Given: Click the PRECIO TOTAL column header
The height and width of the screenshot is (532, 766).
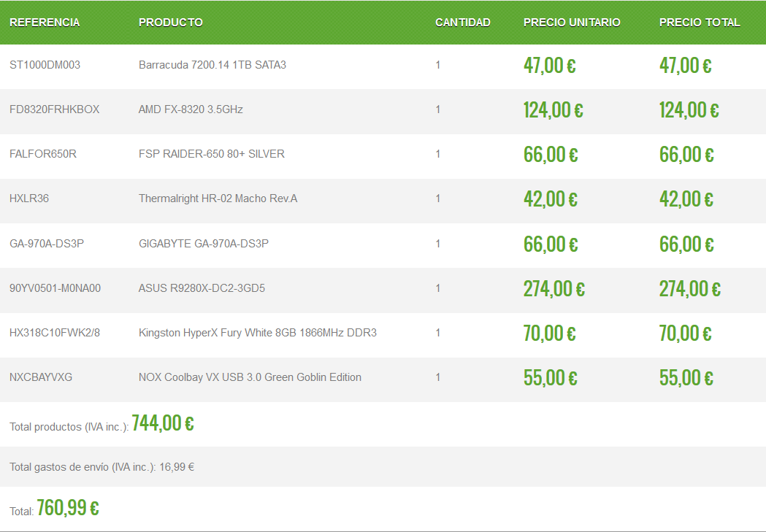Looking at the screenshot, I should click(700, 23).
